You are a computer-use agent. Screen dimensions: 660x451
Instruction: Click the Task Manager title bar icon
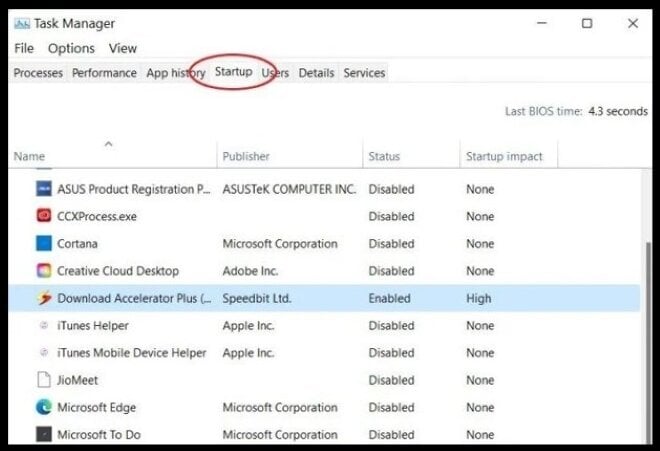(22, 24)
